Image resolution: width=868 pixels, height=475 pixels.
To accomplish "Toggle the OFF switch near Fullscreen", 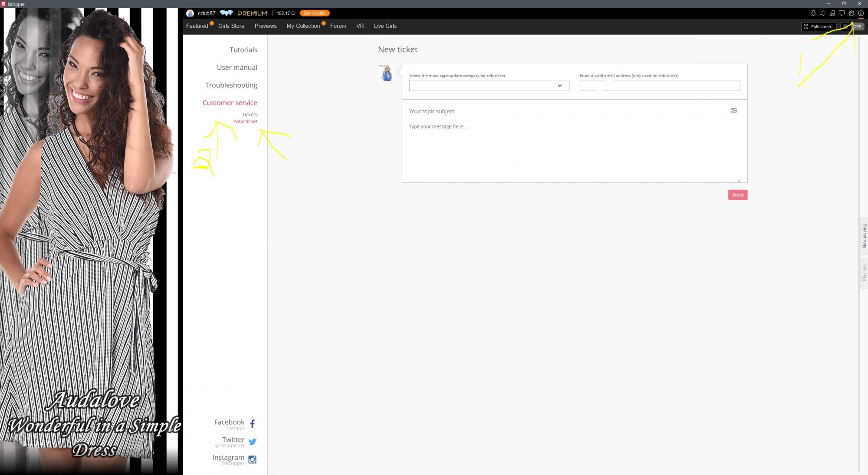I will click(852, 26).
